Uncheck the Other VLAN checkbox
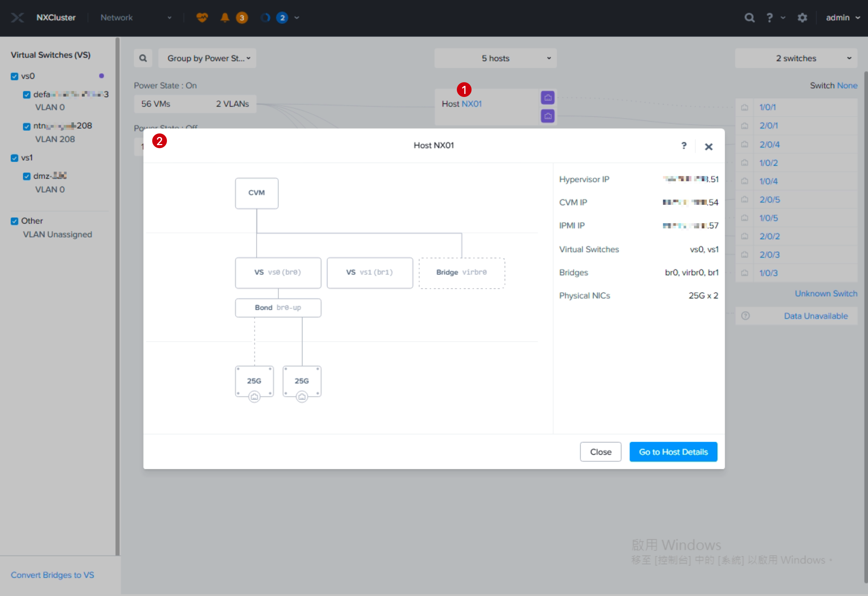The height and width of the screenshot is (596, 868). [x=15, y=221]
